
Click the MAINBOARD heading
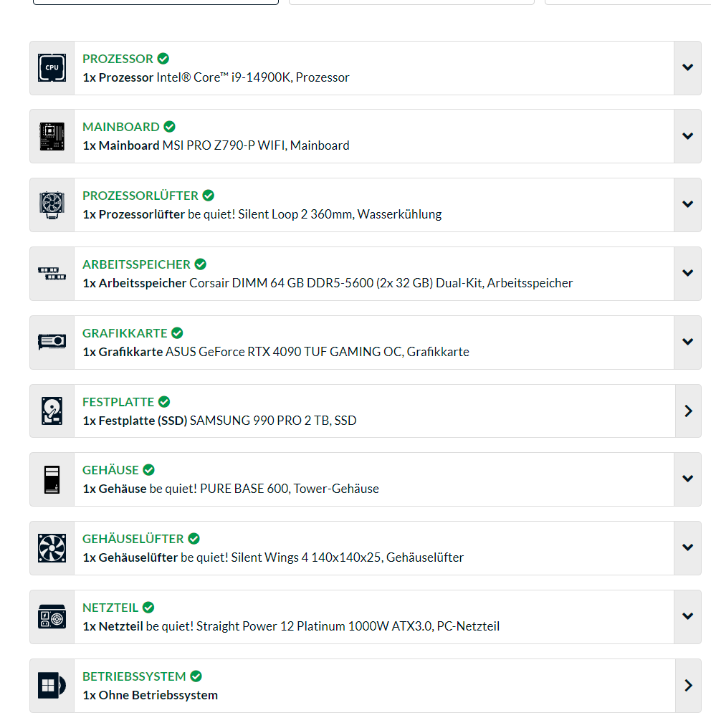(120, 127)
